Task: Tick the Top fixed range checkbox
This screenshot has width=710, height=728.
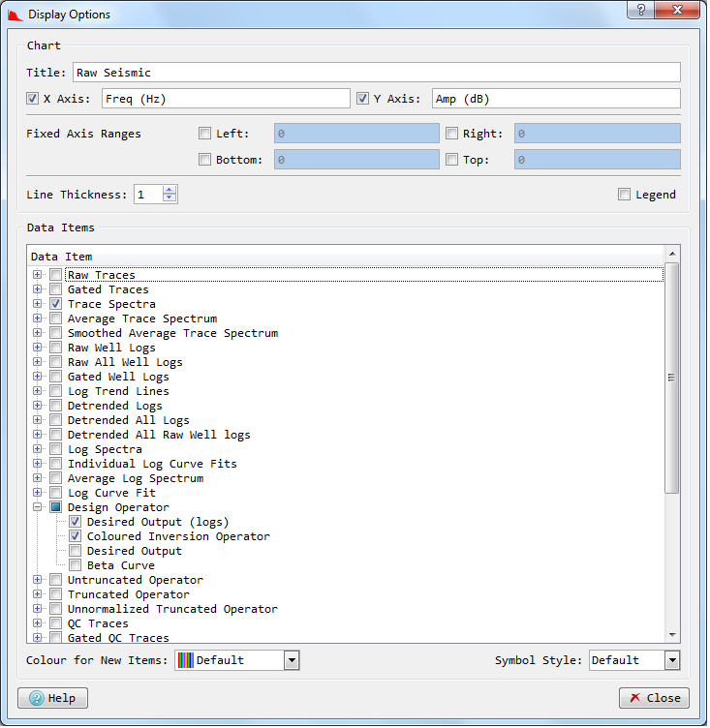Action: click(453, 160)
